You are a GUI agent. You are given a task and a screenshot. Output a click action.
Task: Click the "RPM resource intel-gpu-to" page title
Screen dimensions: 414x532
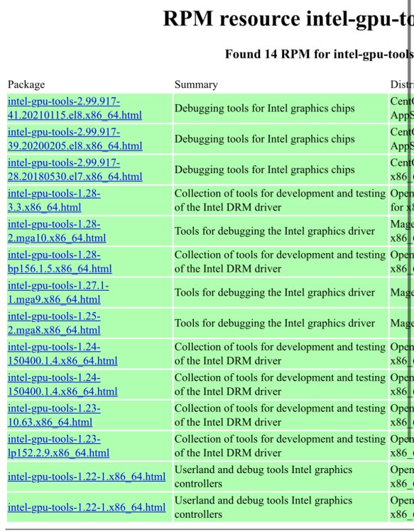pos(288,18)
